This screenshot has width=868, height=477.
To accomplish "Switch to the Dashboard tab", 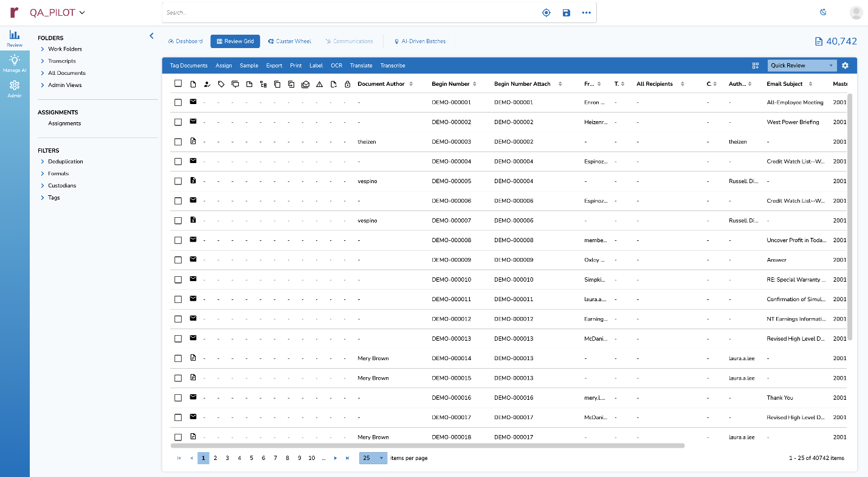I will (185, 41).
